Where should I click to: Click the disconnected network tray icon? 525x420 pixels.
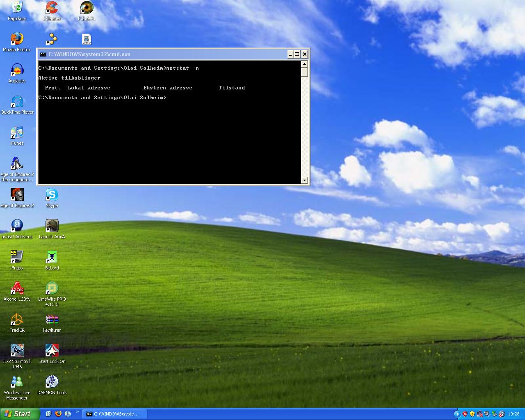[x=479, y=414]
